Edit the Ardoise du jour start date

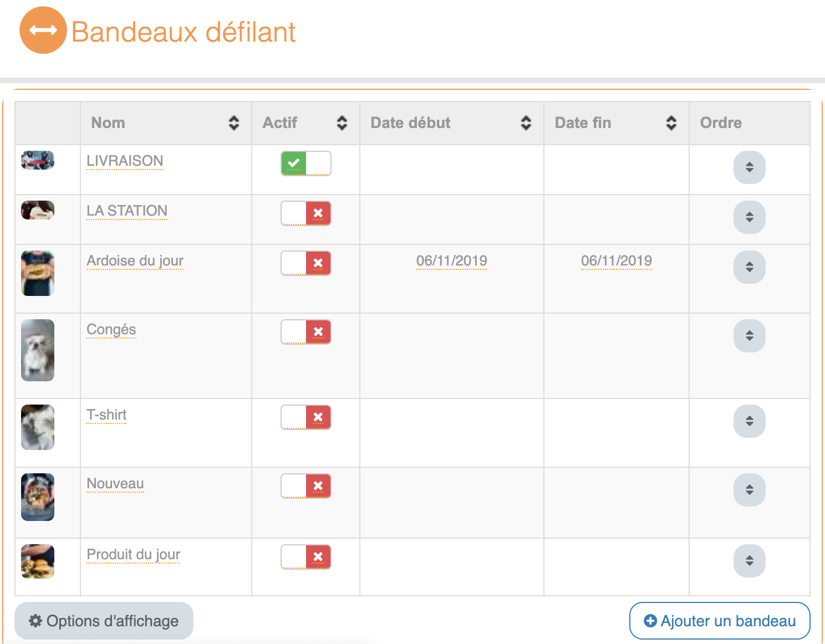pos(451,260)
